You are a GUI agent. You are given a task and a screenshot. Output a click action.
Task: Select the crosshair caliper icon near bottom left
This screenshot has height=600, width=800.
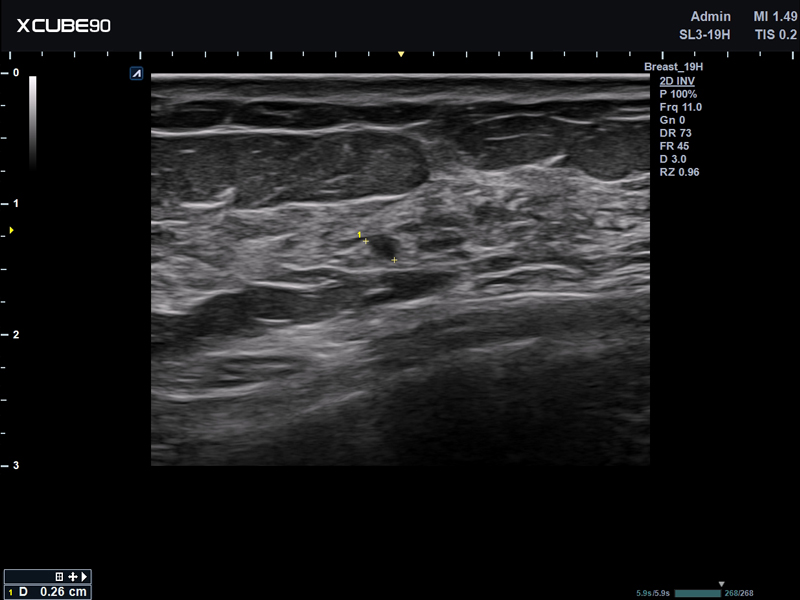(x=73, y=576)
